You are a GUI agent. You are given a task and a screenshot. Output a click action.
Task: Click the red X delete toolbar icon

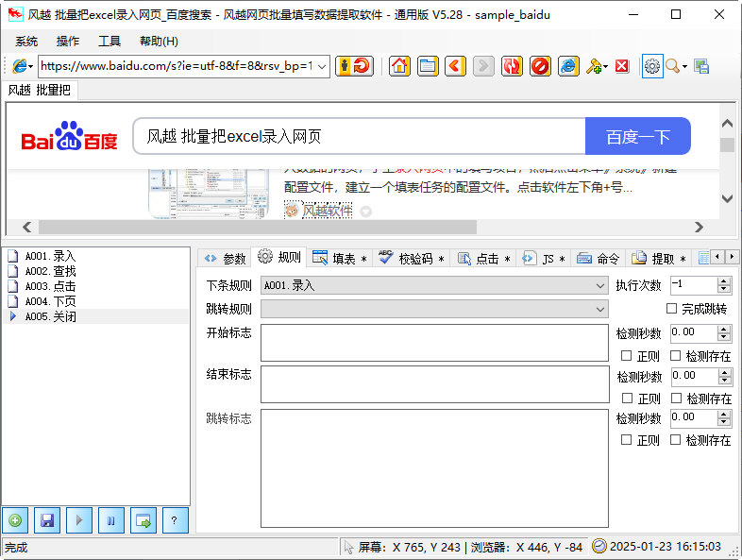[622, 66]
